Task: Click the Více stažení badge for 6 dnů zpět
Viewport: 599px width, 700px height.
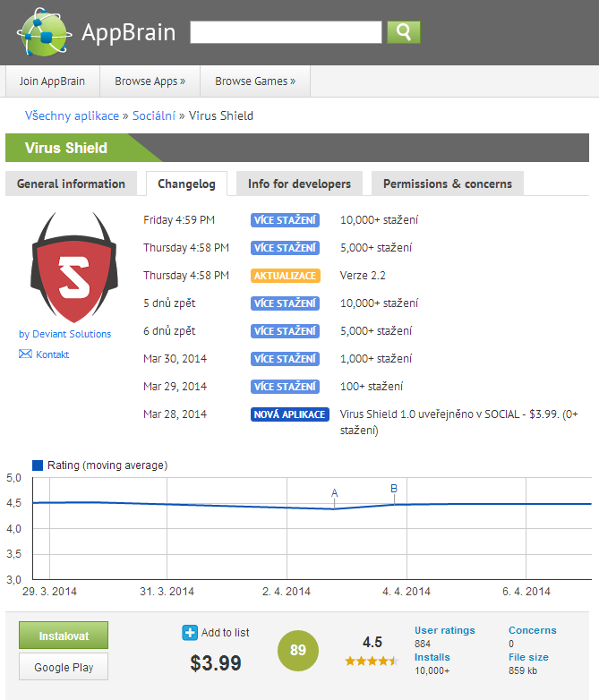Action: coord(285,331)
